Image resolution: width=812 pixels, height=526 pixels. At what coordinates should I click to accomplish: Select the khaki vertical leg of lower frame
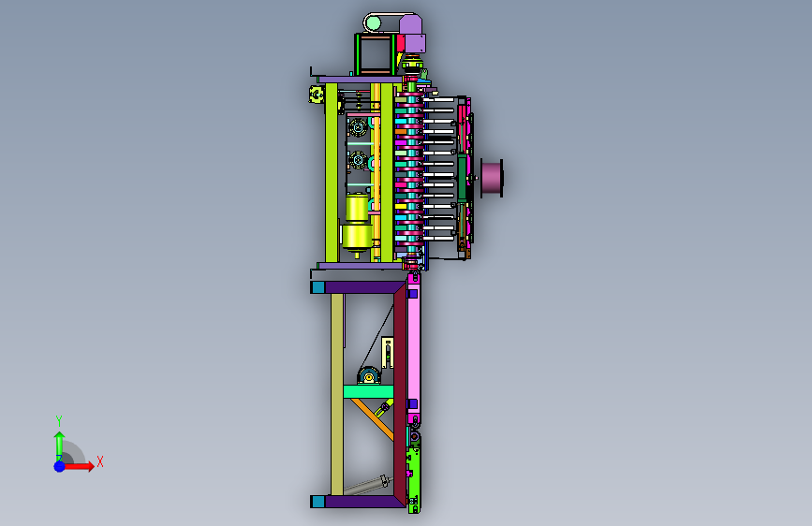(336, 395)
